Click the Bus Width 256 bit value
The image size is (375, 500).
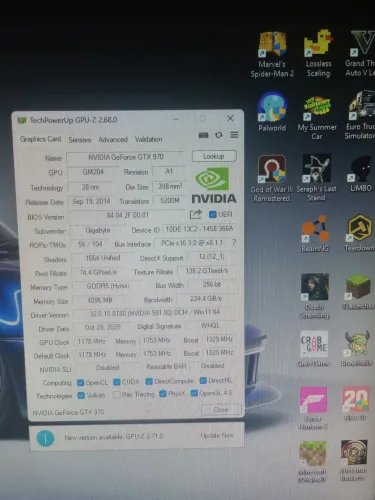[x=212, y=284]
